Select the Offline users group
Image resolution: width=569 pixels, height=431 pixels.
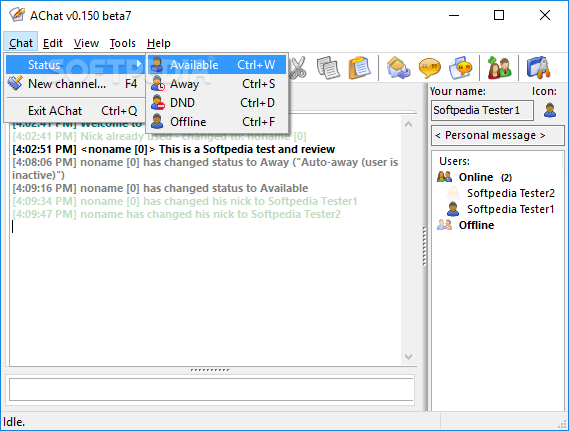(x=476, y=225)
